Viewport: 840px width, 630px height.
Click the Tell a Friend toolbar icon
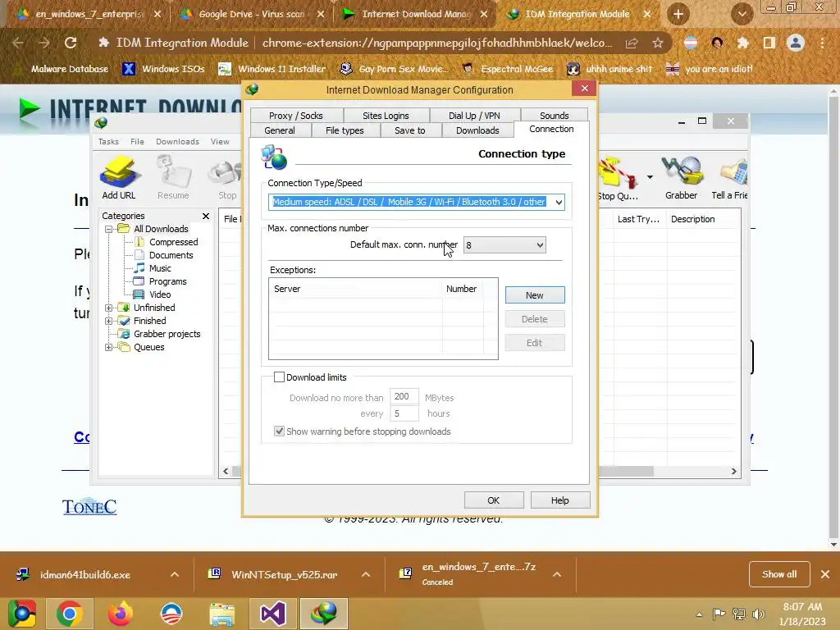(729, 179)
